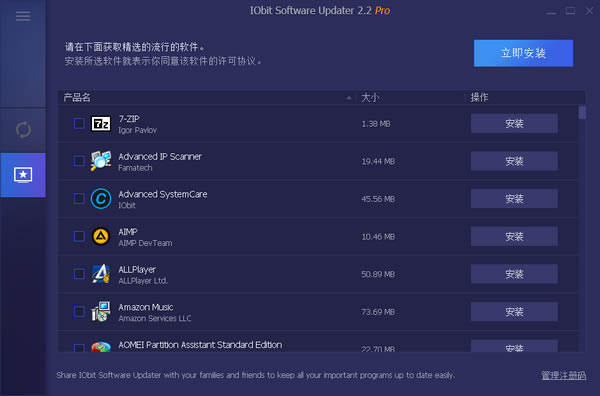Image resolution: width=600 pixels, height=396 pixels.
Task: Install Advanced SystemCare via 安装
Action: [x=514, y=199]
